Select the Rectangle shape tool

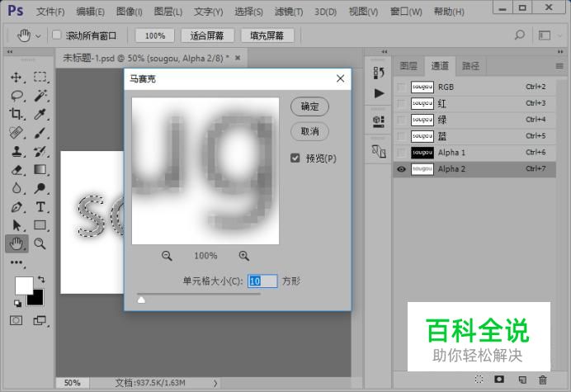coord(40,225)
